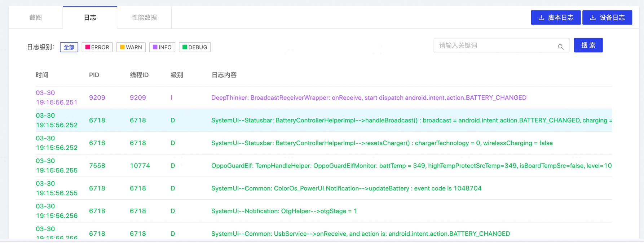Click download icon on 设备日志 button

tap(592, 18)
